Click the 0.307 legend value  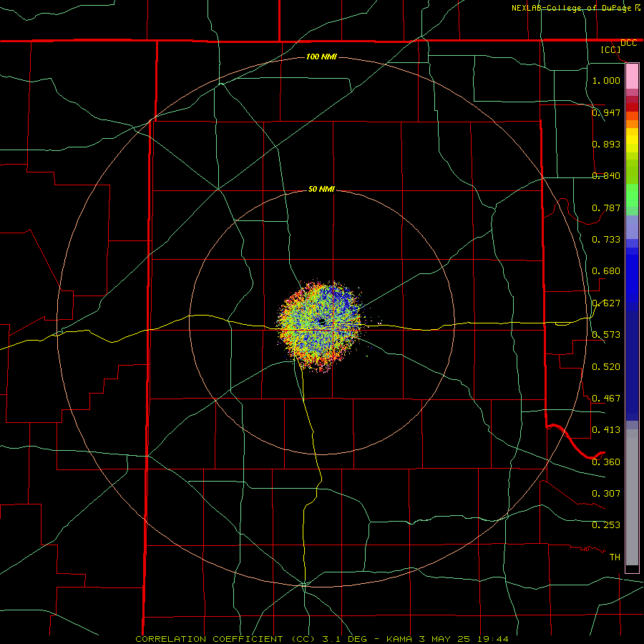tap(606, 493)
